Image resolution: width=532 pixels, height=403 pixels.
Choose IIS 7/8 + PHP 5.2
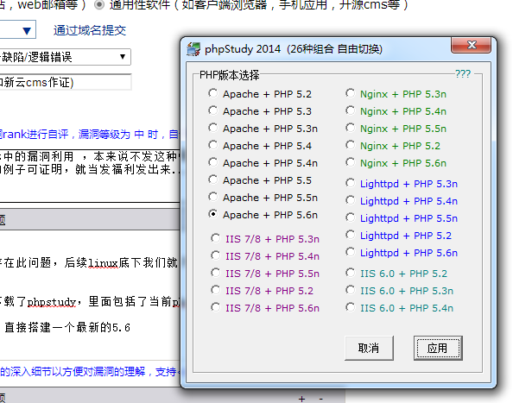coord(215,291)
